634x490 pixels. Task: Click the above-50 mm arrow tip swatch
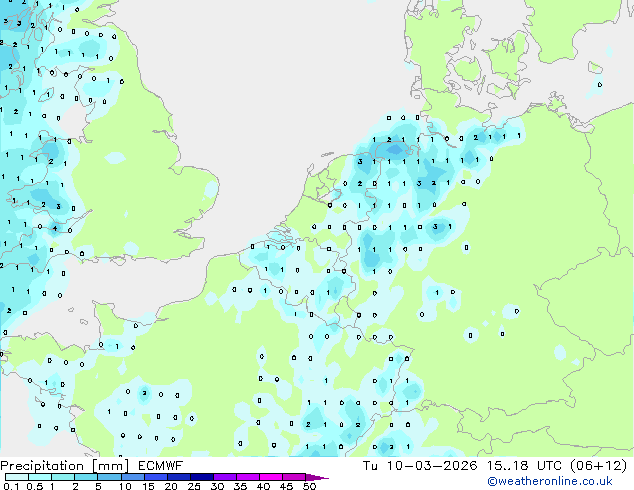point(317,477)
